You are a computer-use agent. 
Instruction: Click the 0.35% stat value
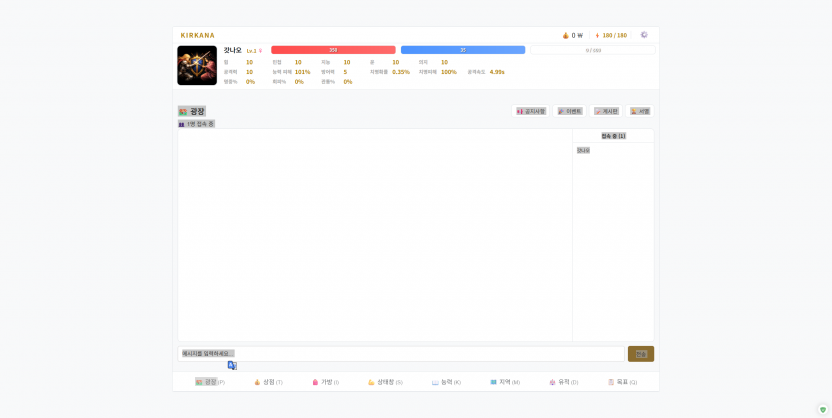pos(401,72)
